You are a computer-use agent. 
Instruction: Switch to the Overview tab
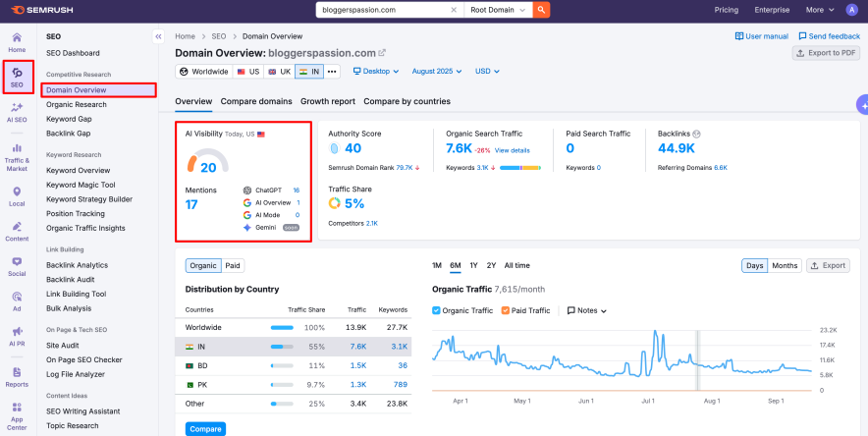(x=193, y=102)
